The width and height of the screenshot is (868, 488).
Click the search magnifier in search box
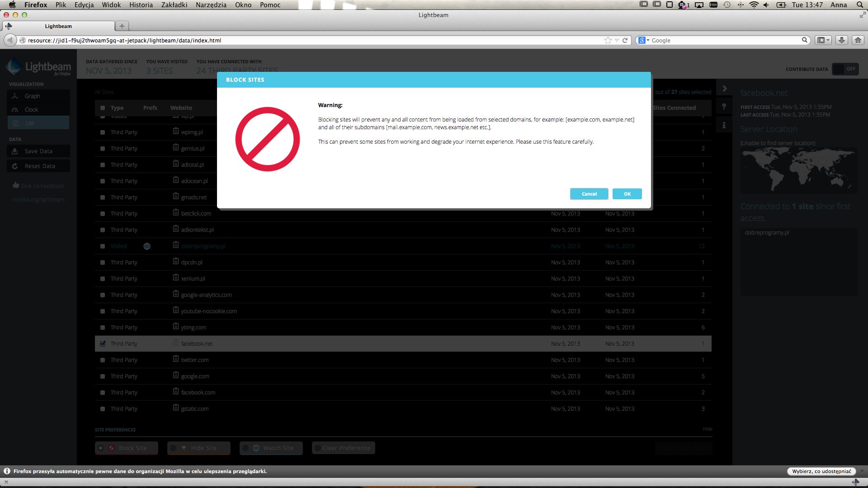[x=805, y=40]
